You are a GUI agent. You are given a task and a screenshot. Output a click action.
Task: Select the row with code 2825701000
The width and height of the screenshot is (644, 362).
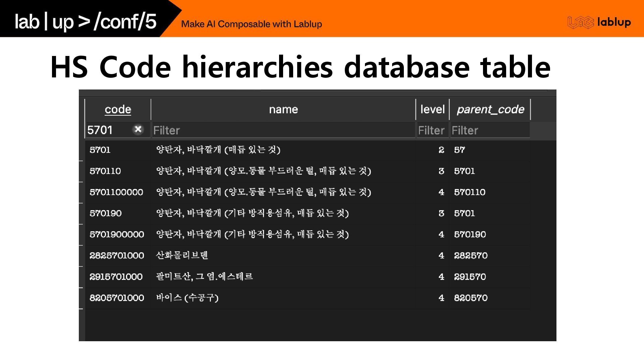pos(117,255)
